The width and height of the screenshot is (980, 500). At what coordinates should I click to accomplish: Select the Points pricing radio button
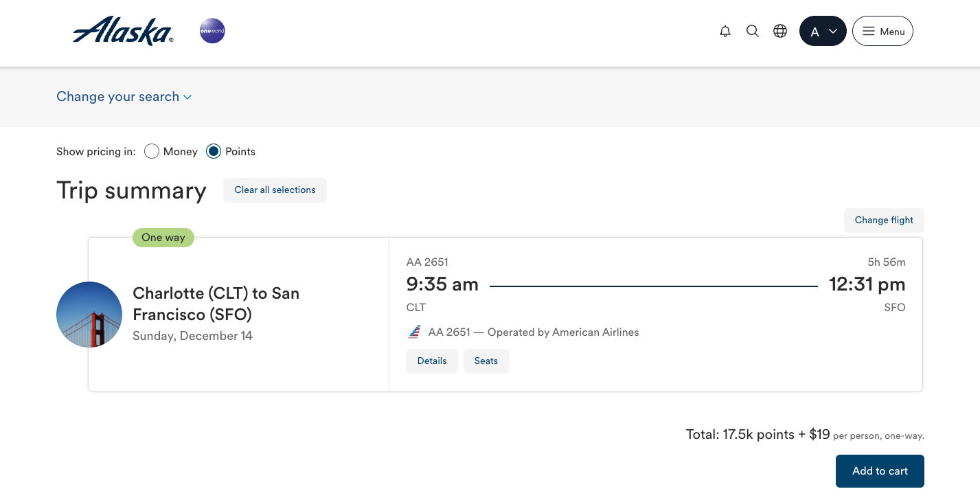(213, 151)
